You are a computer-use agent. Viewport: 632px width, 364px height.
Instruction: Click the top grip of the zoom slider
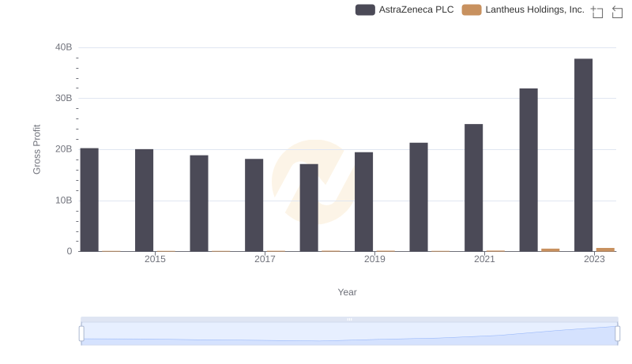[349, 319]
